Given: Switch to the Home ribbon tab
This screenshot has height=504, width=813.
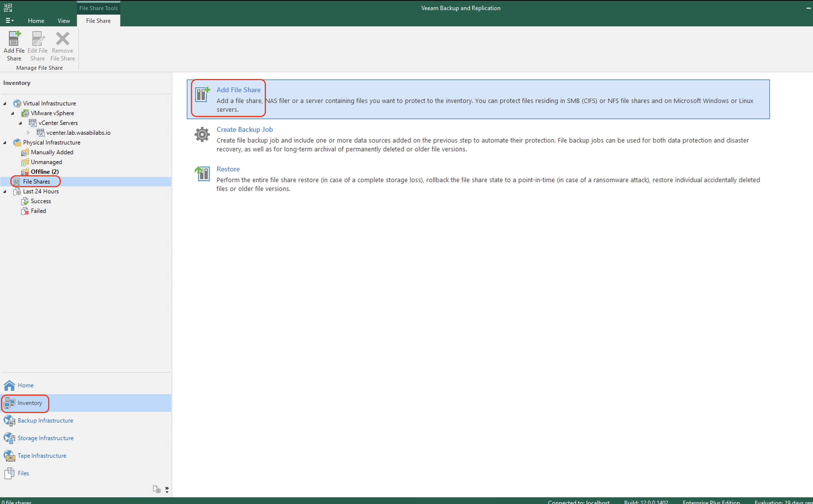Looking at the screenshot, I should pos(36,21).
